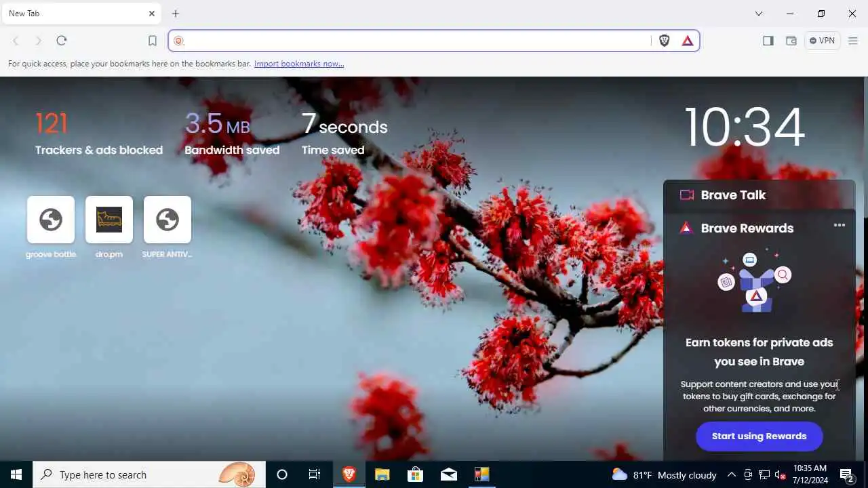Click Import bookmarks now link
This screenshot has width=868, height=488.
pos(299,64)
